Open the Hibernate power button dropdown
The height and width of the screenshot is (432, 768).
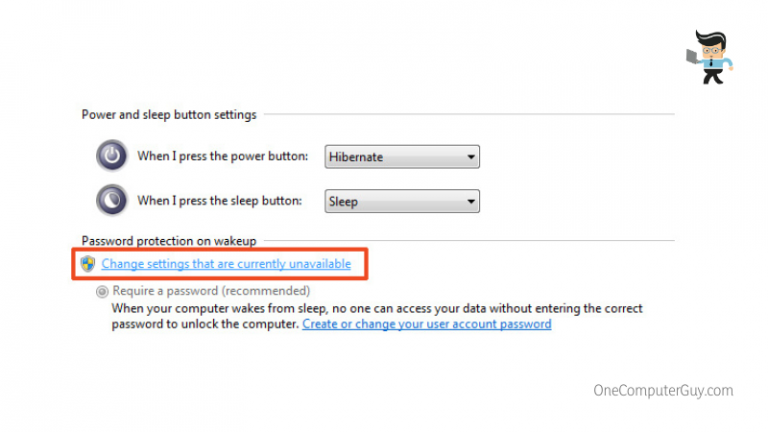click(400, 157)
